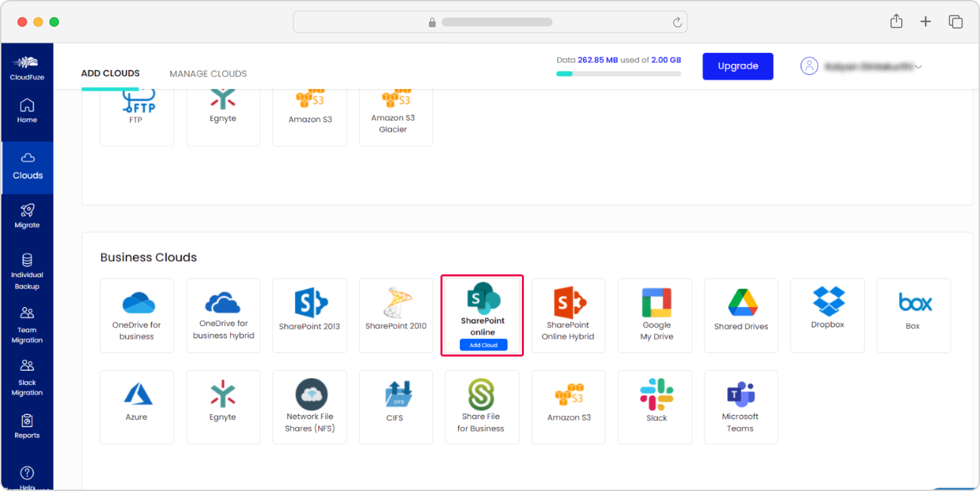Choose the OneDrive for business cloud
The width and height of the screenshot is (980, 491).
coord(136,316)
